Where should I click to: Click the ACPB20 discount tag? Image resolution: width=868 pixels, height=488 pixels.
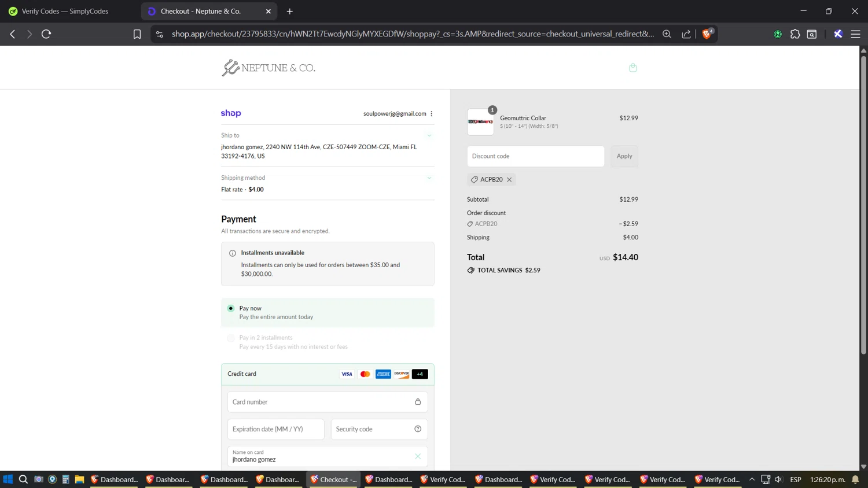491,180
